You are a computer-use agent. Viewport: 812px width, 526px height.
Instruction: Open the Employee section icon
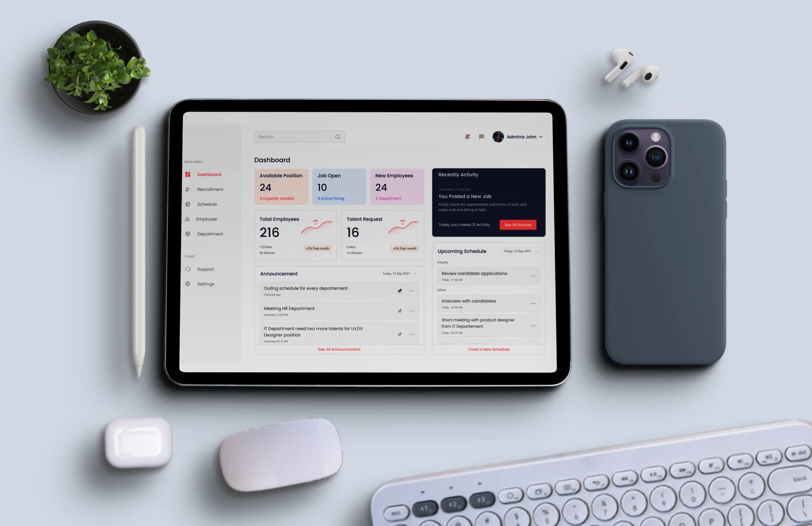(x=188, y=218)
